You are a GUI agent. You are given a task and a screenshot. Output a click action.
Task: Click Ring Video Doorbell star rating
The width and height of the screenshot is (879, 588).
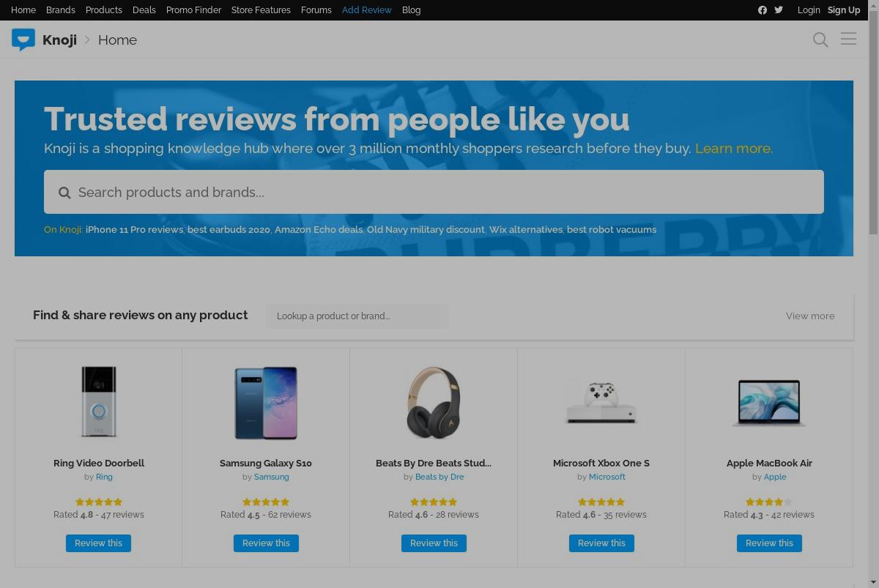tap(98, 502)
